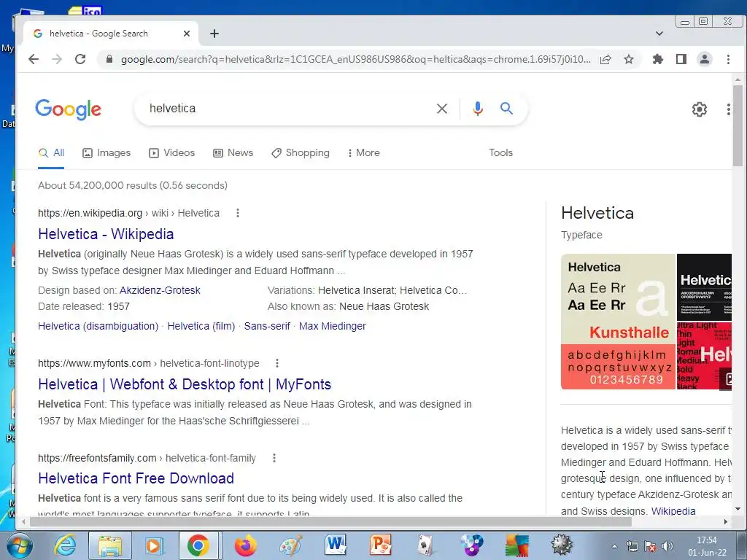Open the MyFonts Helvetica webfont result
Viewport: 747px width, 560px height.
click(185, 384)
